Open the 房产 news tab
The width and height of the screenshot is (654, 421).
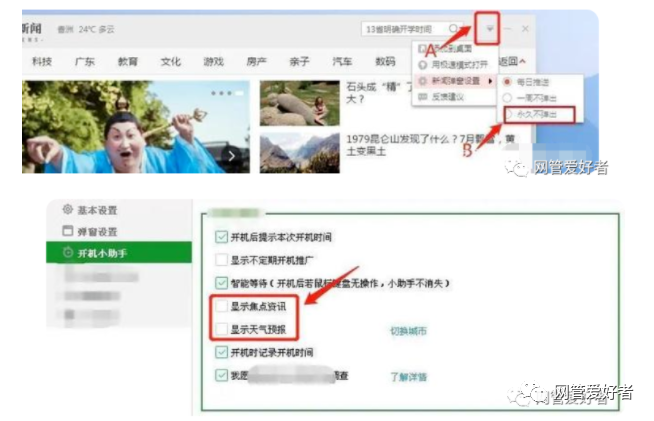257,61
